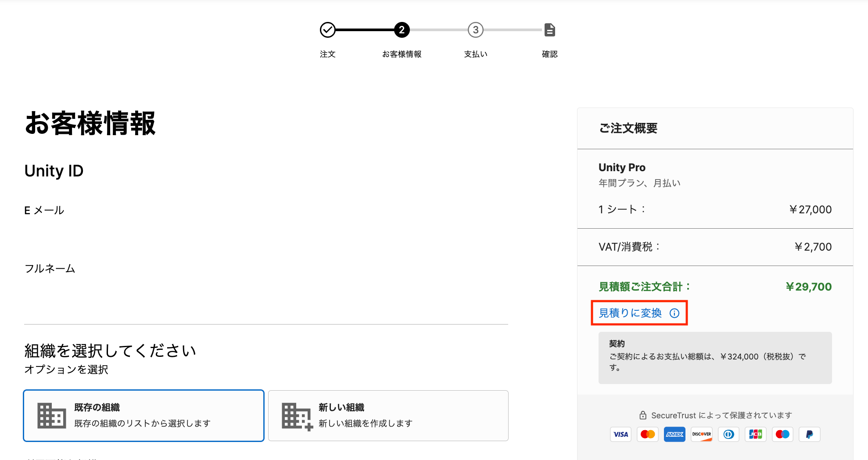Click the Mastercard logo
Viewport: 868px width, 460px height.
pyautogui.click(x=648, y=434)
